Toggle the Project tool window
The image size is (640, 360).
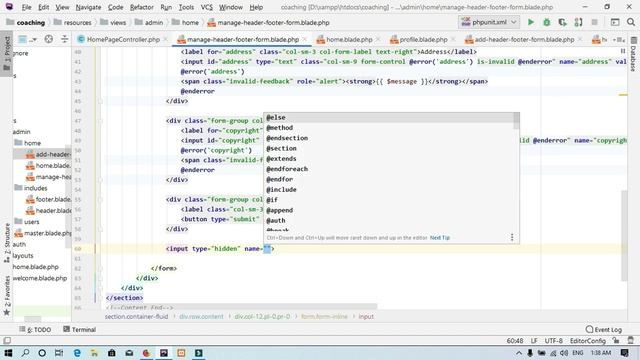[7, 53]
